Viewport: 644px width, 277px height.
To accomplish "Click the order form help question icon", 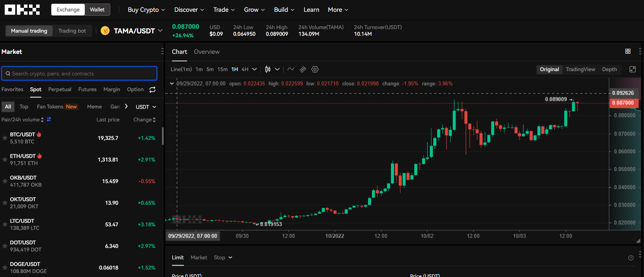I will click(x=631, y=258).
